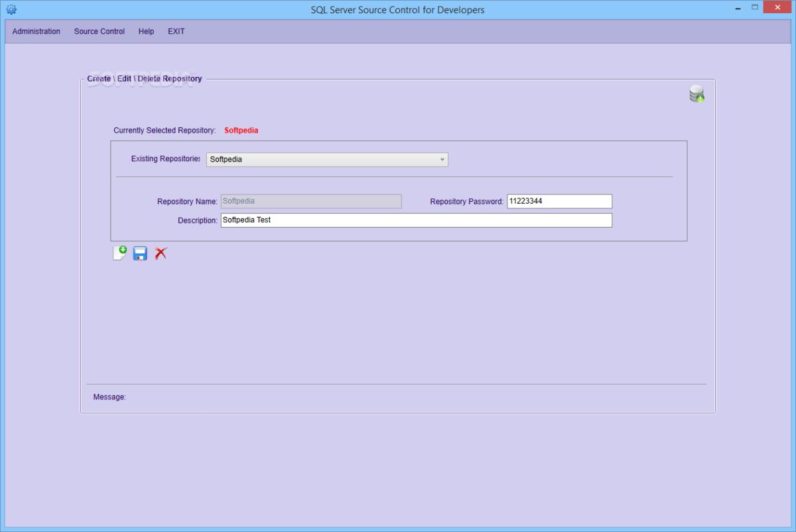The height and width of the screenshot is (532, 796).
Task: Click the red Softpedia selected repository text
Action: click(241, 131)
